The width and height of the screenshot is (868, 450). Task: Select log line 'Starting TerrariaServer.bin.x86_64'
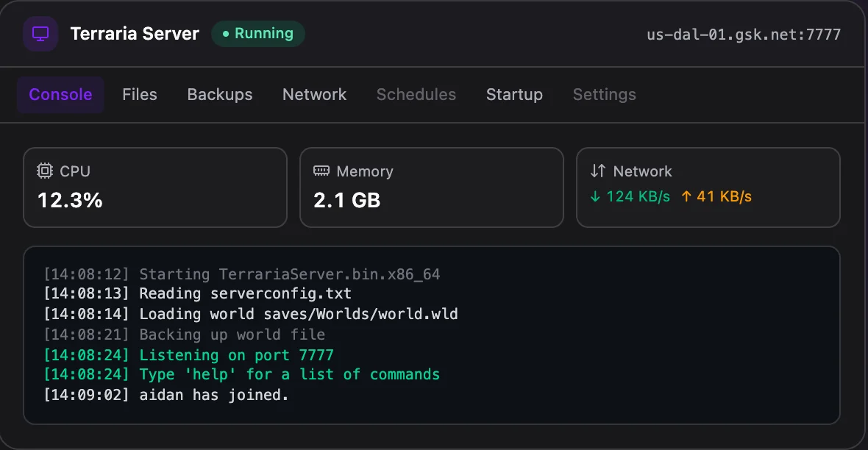[x=242, y=274]
